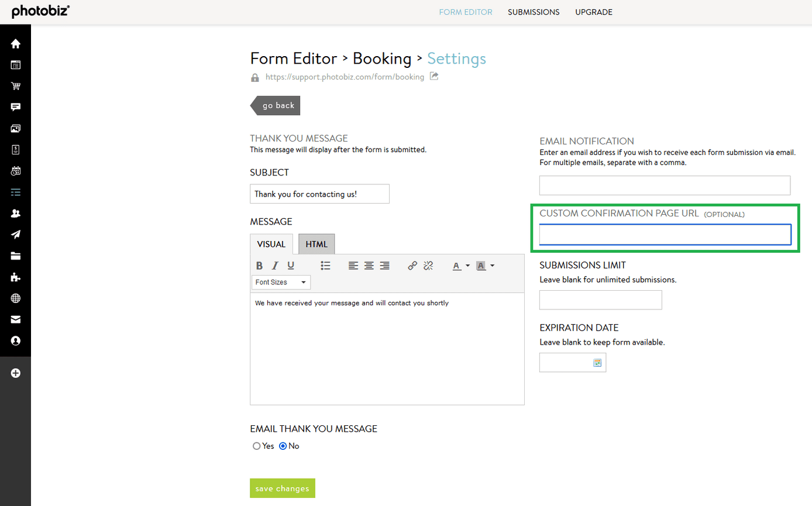Select Yes for email thank you message
The image size is (812, 506).
(256, 445)
